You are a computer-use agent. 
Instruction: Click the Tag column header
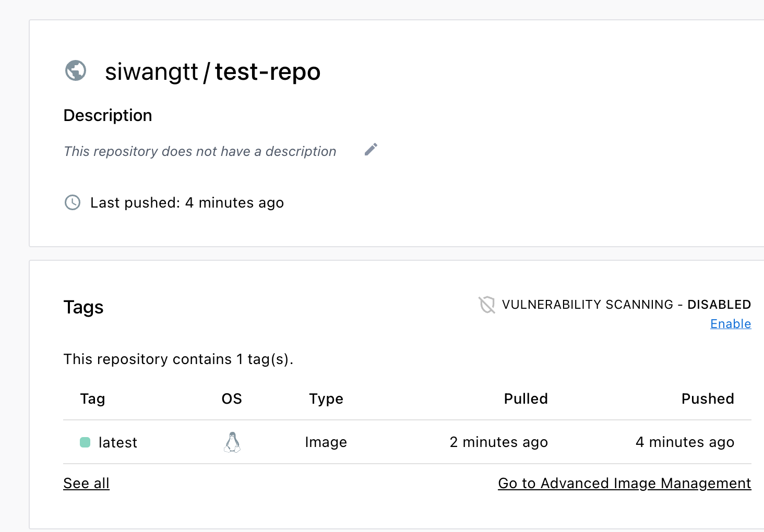[x=92, y=399]
